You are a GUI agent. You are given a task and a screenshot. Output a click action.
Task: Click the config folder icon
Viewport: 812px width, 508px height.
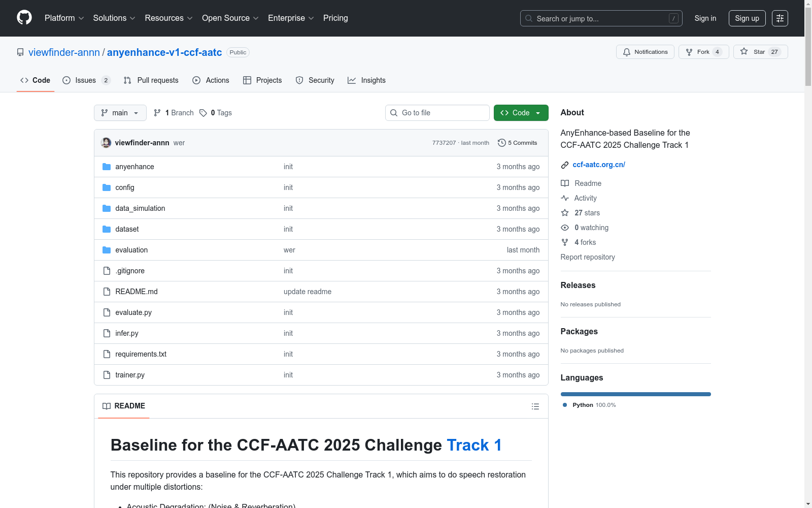pyautogui.click(x=107, y=187)
